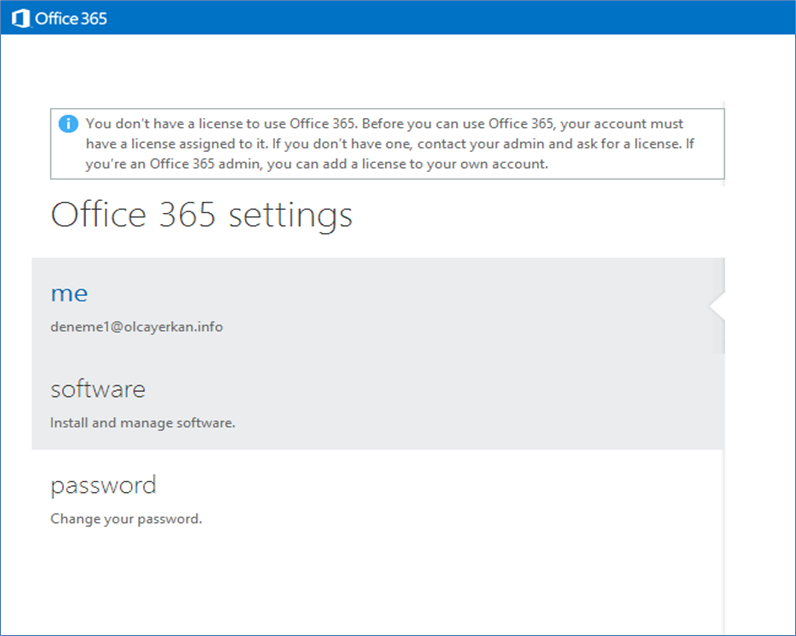Click empty gray area of the software row
Image resolution: width=796 pixels, height=636 pixels.
click(457, 401)
